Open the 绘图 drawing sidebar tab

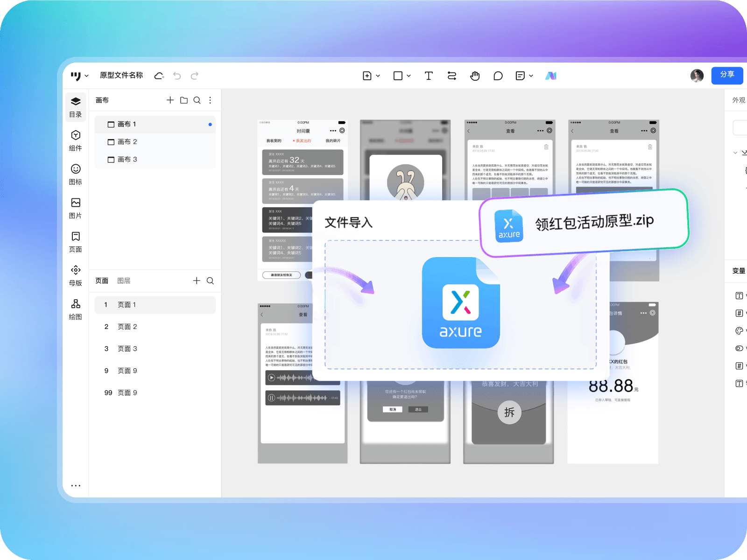click(76, 309)
